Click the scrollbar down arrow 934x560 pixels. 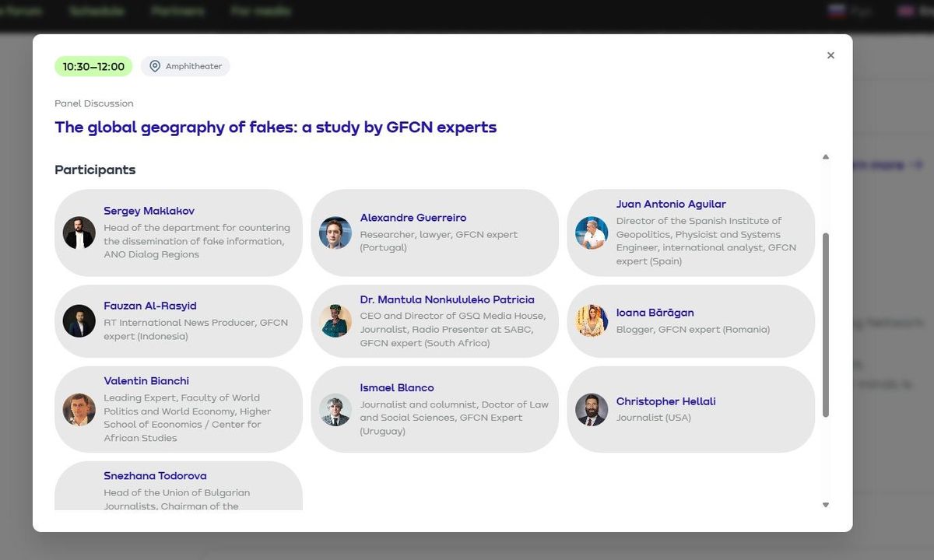826,505
